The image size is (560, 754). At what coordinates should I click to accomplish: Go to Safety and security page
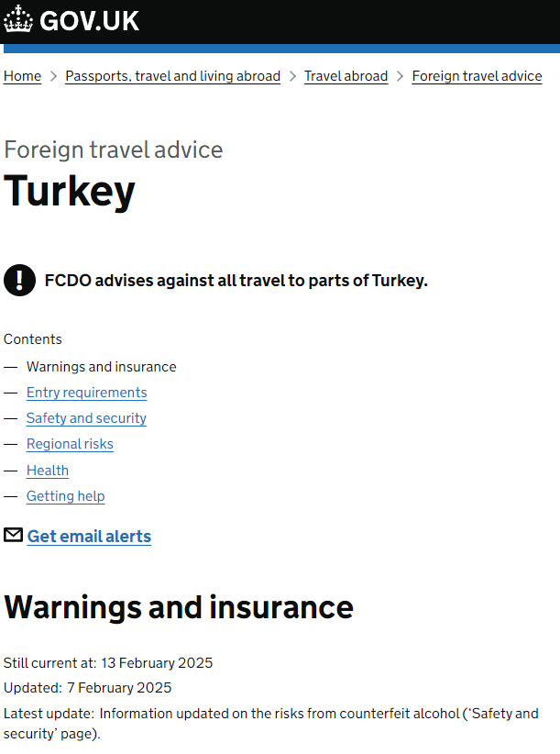pos(86,418)
